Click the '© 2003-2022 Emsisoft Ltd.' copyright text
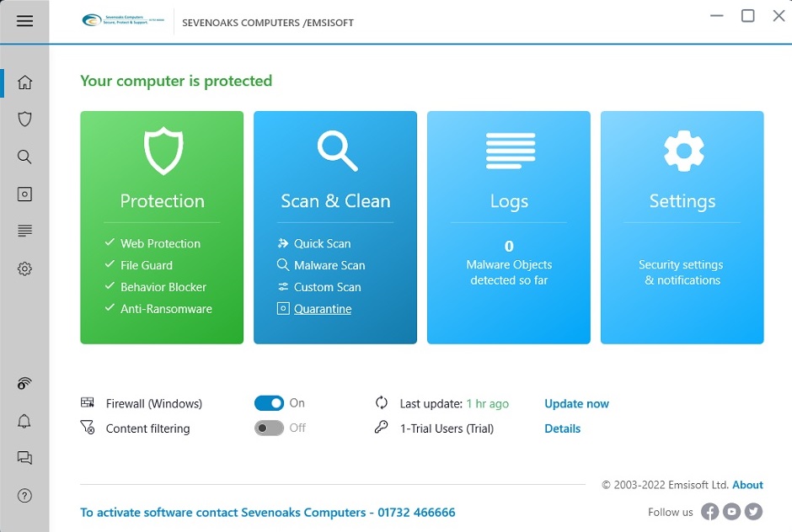Screen dimensions: 792x532 [x=665, y=485]
